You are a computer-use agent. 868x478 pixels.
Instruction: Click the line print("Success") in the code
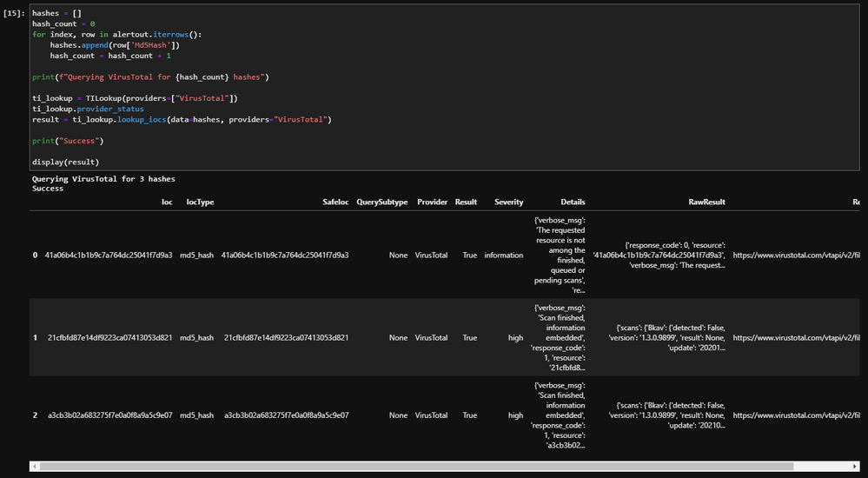point(68,141)
